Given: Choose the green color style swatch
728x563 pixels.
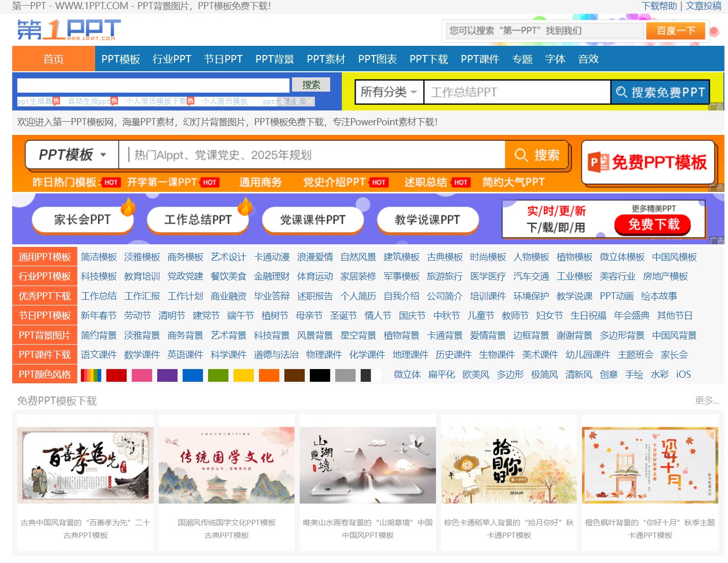Looking at the screenshot, I should (218, 375).
